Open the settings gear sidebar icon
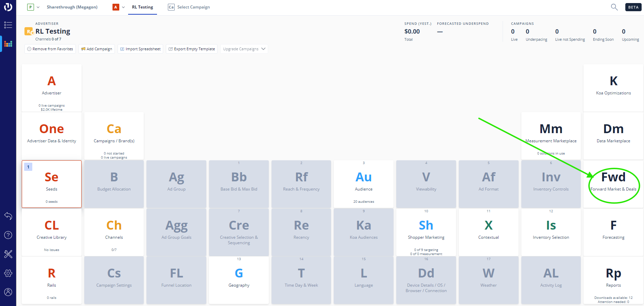This screenshot has height=306, width=644. pos(8,273)
